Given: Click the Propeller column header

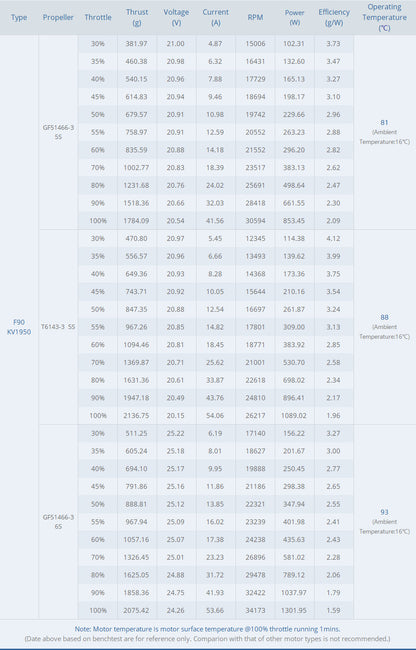Looking at the screenshot, I should click(58, 17).
